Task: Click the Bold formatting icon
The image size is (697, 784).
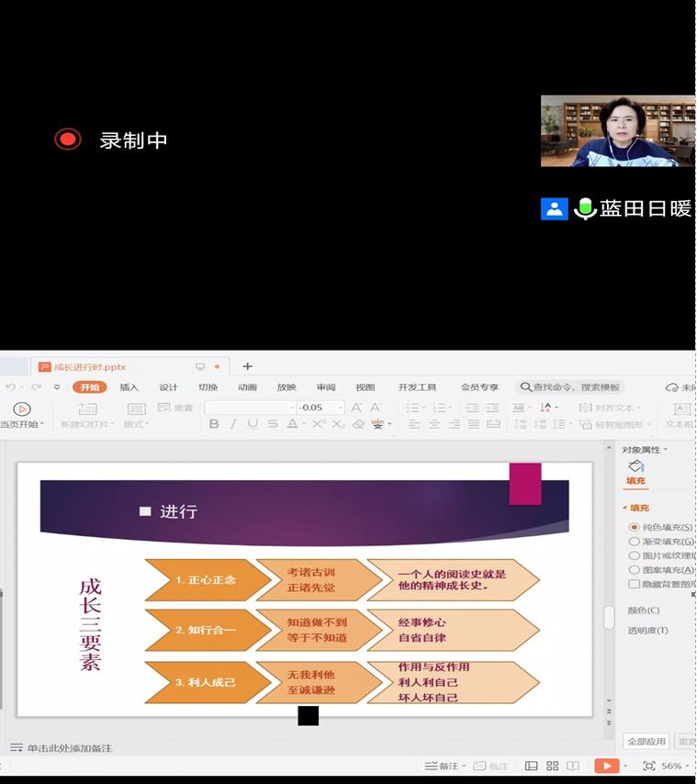Action: click(x=214, y=424)
